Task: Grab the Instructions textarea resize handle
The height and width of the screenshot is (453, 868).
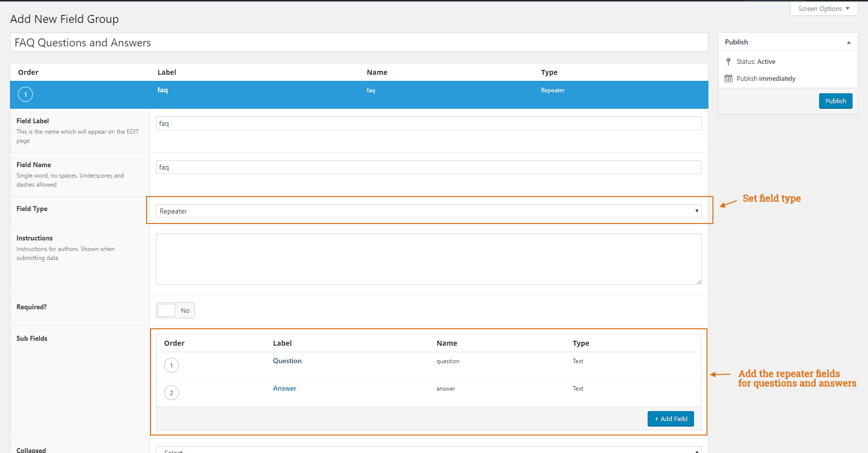Action: coord(698,282)
